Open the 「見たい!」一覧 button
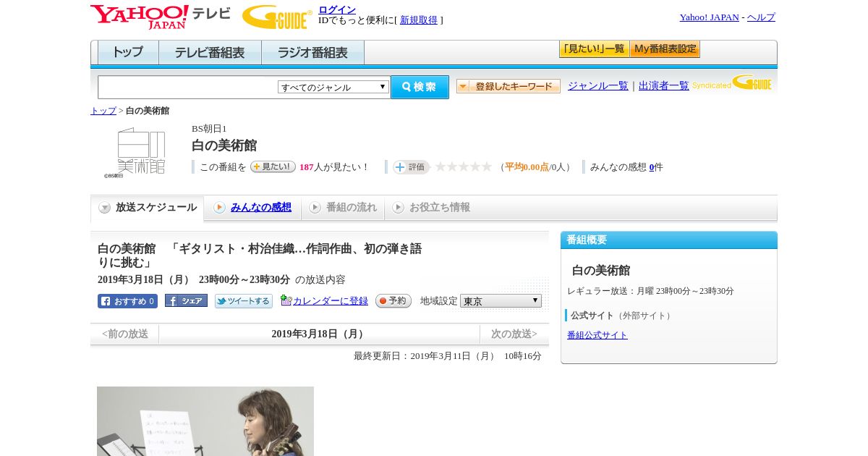The image size is (868, 456). click(x=594, y=49)
